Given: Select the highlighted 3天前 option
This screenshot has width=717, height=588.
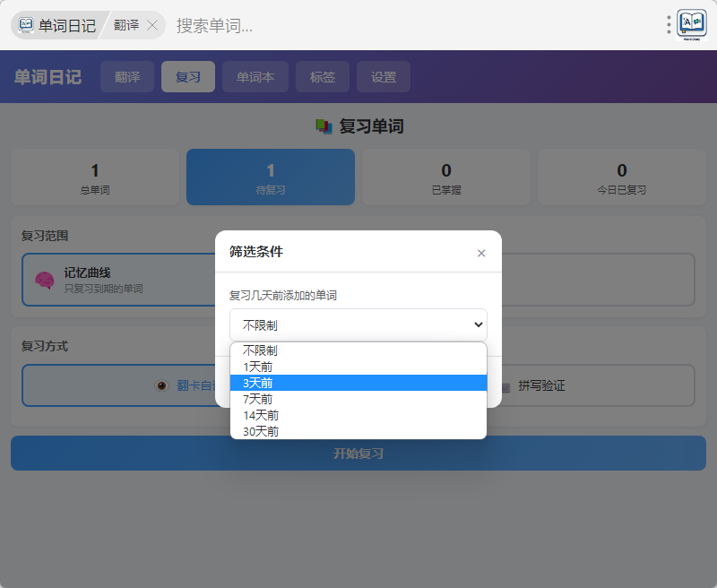Looking at the screenshot, I should pyautogui.click(x=258, y=383).
